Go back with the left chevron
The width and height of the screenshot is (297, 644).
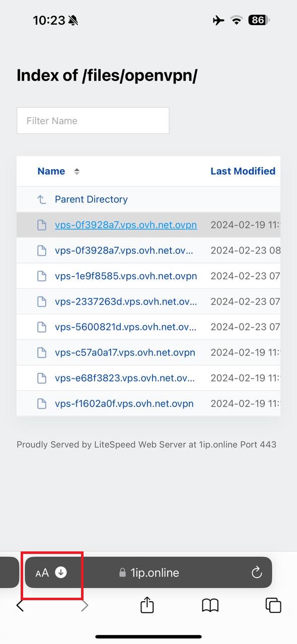(20, 605)
